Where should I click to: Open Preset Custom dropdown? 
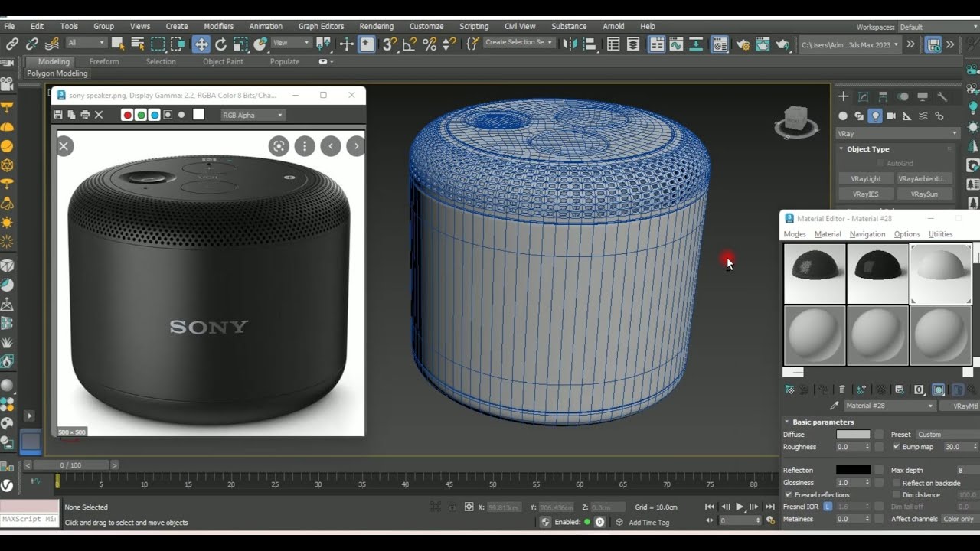[x=948, y=434]
